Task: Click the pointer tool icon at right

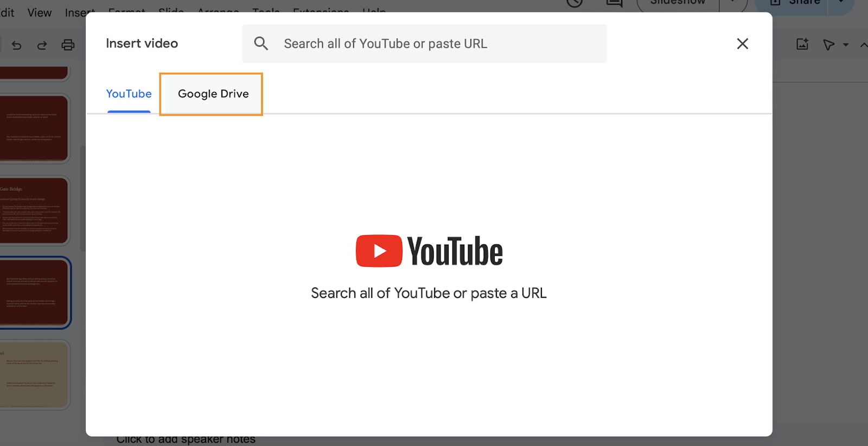Action: click(x=828, y=45)
